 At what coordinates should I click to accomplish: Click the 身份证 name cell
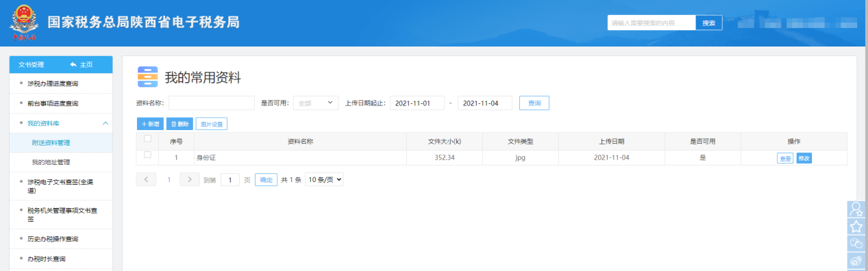[300, 157]
